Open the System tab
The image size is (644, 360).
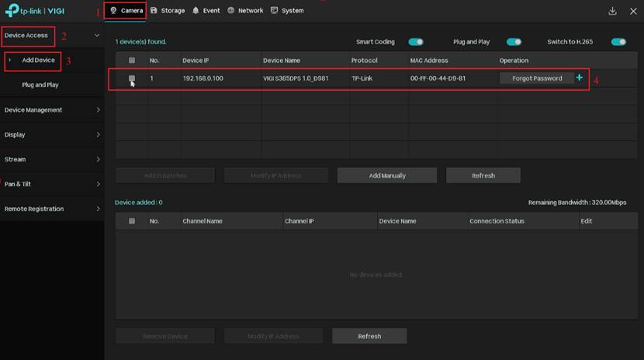287,11
